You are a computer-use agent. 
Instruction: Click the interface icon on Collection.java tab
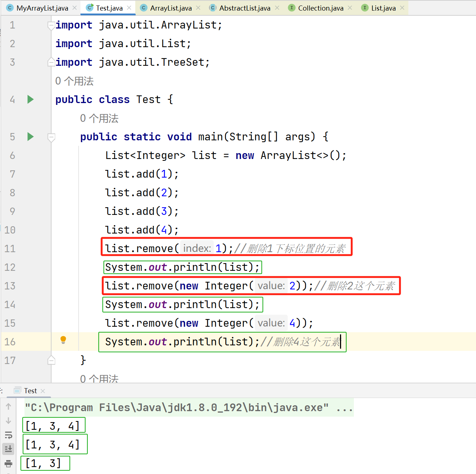291,8
